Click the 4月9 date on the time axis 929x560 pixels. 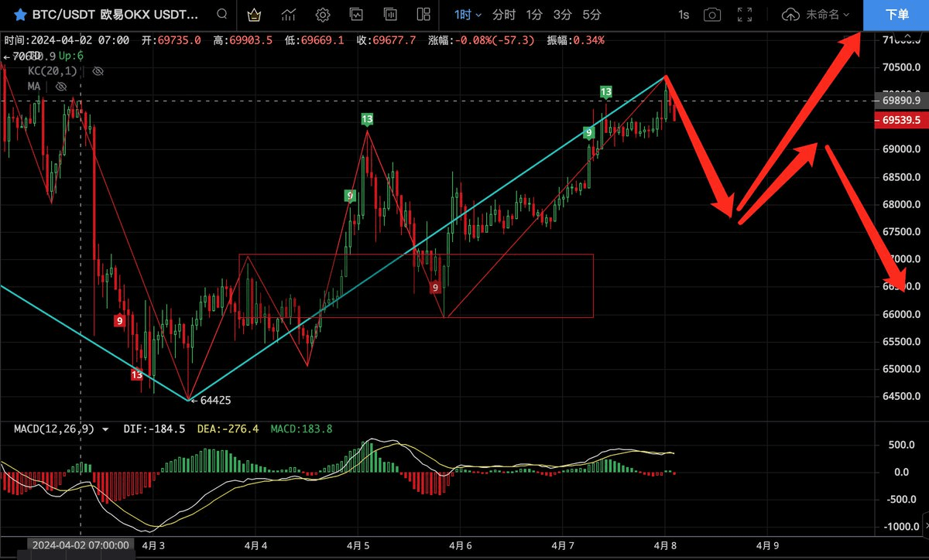(x=767, y=545)
